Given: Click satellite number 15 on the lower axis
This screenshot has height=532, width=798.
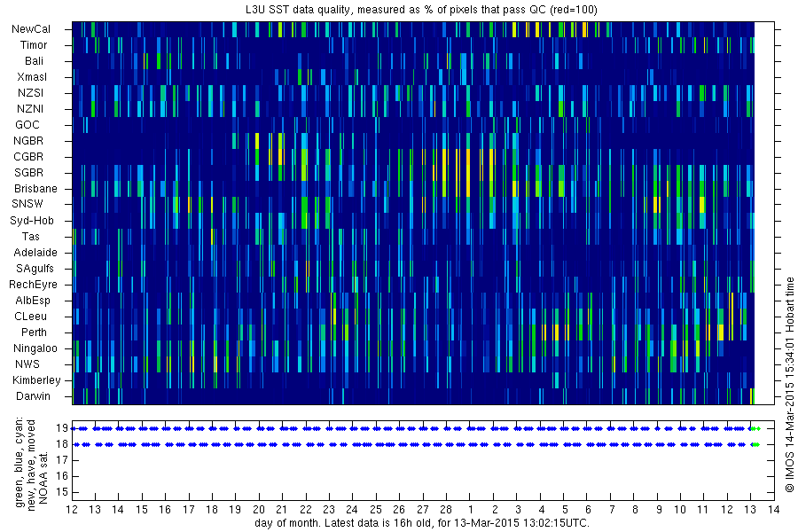Looking at the screenshot, I should point(62,492).
